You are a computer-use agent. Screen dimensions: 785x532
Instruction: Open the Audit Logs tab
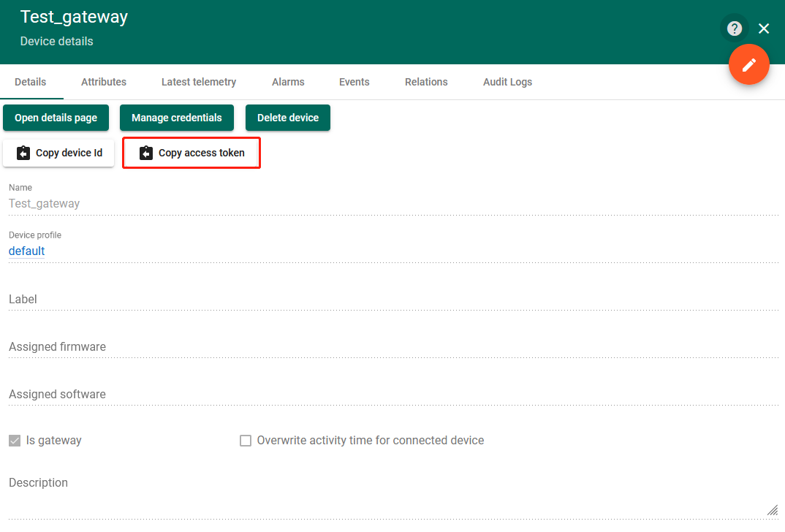coord(507,82)
